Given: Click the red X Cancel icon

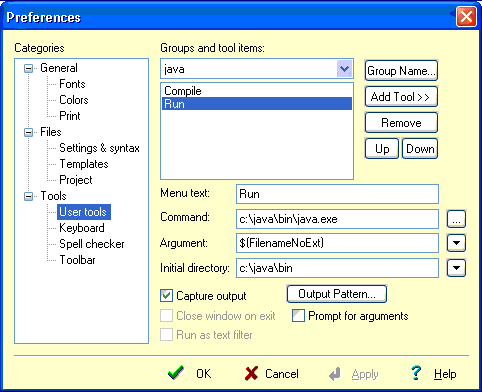Looking at the screenshot, I should point(251,373).
